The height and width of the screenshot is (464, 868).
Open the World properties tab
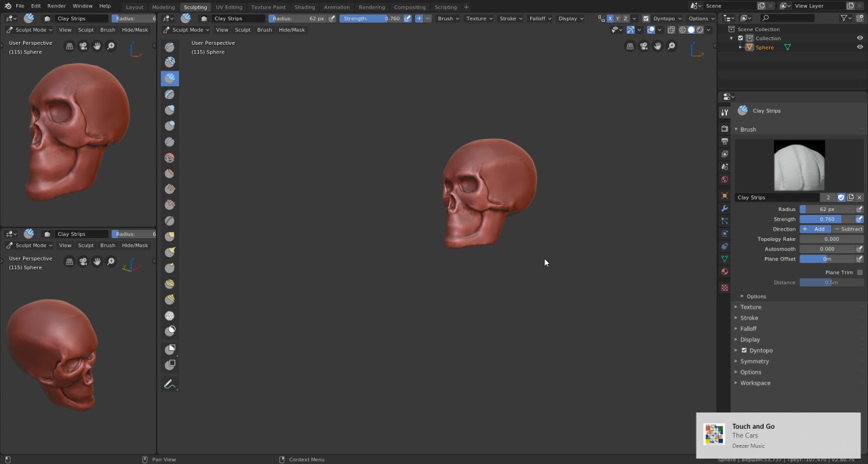tap(724, 180)
